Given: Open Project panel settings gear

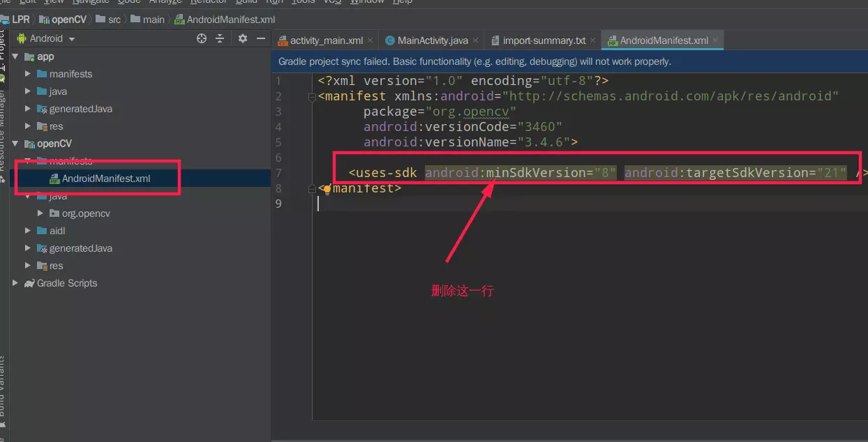Looking at the screenshot, I should [243, 38].
